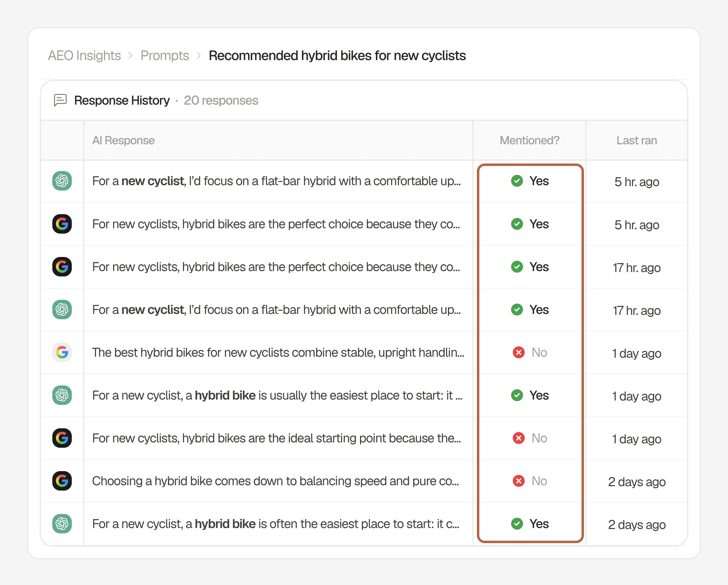Click the ChatGPT icon in the first 5 hr. ago row
This screenshot has width=728, height=585.
tap(62, 181)
